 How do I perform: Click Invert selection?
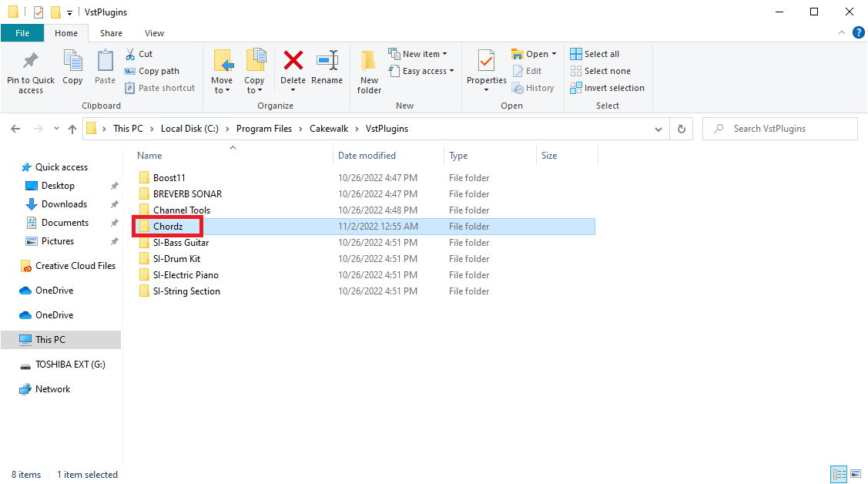607,88
